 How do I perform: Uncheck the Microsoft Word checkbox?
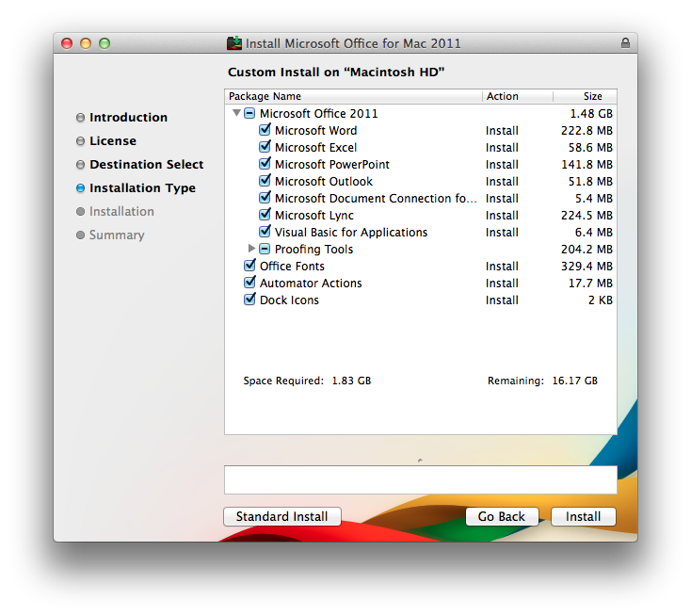coord(265,130)
